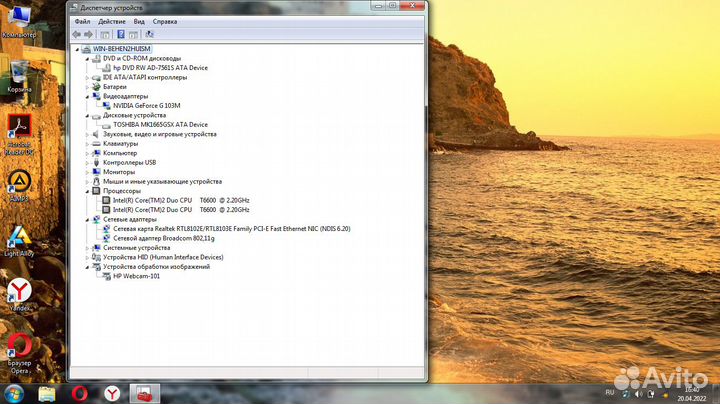
Task: Maximize the Диспетчер устройств window
Action: [x=393, y=6]
